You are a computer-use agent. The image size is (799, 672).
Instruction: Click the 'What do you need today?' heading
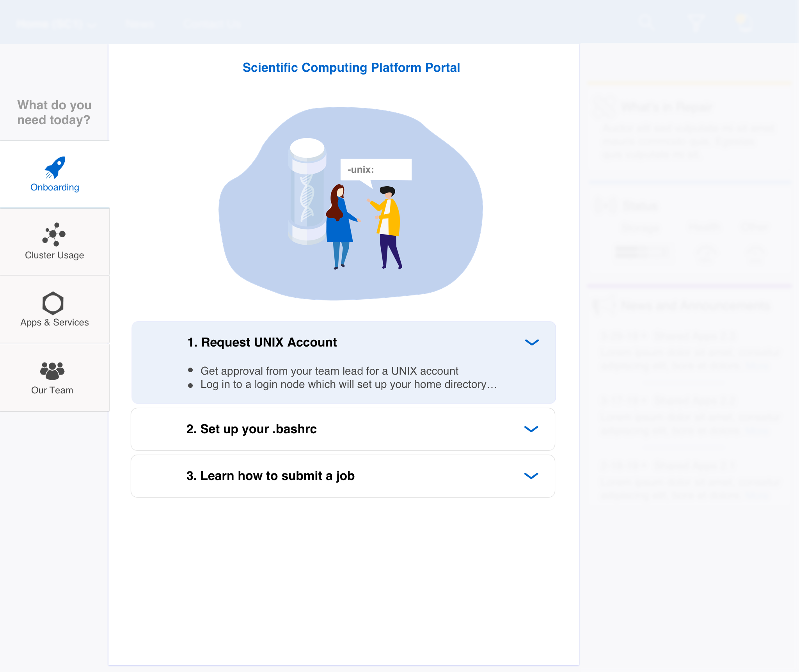(x=54, y=112)
